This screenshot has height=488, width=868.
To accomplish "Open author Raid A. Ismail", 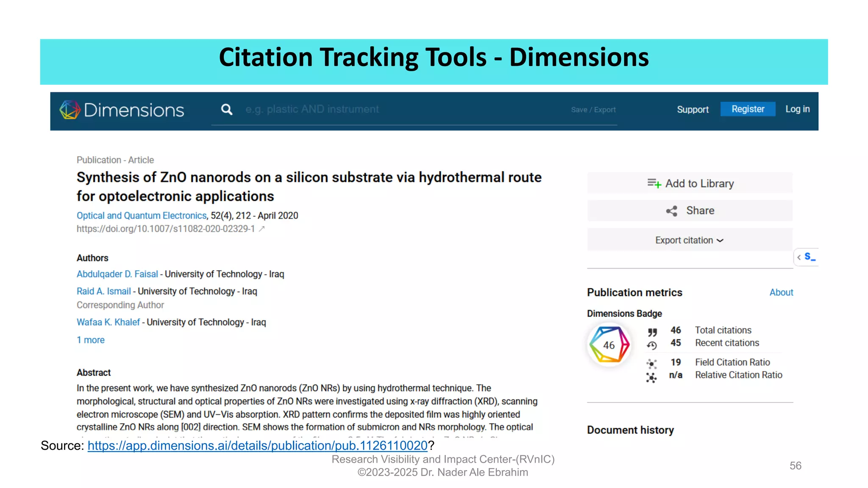I will (104, 291).
